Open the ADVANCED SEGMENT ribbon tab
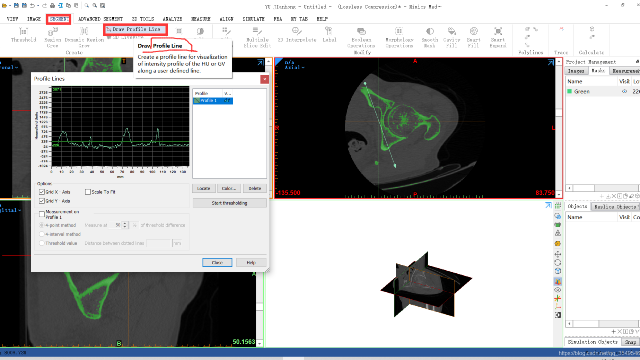 pos(100,19)
